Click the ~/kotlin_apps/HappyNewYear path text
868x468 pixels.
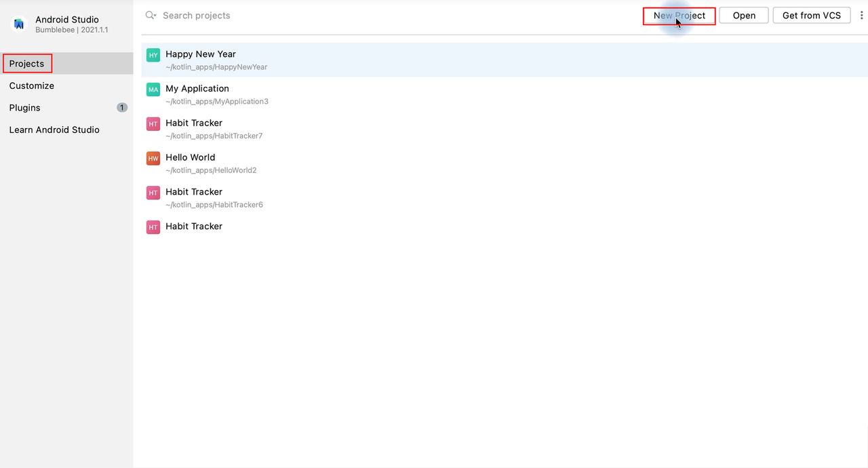pos(216,67)
